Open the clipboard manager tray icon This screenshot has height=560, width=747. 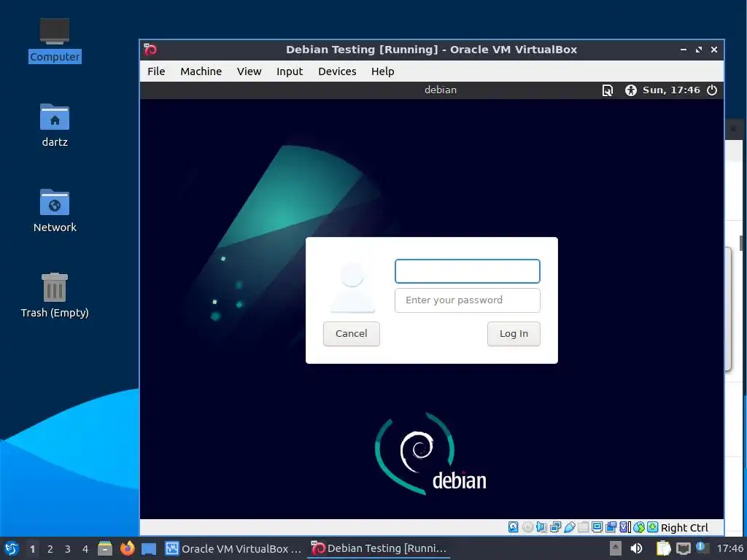[x=663, y=548]
